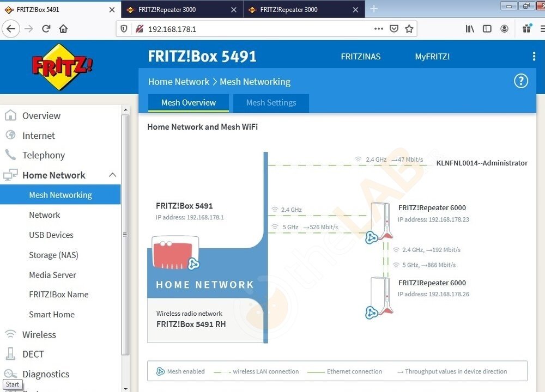Open the Firefox library icon
Image resolution: width=545 pixels, height=392 pixels.
point(470,29)
